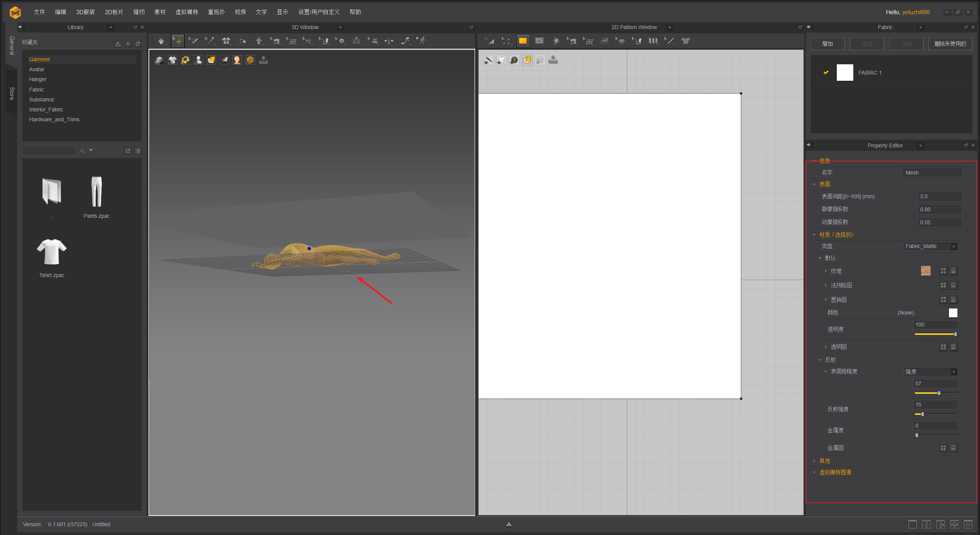
Task: Activate the yellow rectangle pattern tool
Action: (x=523, y=41)
